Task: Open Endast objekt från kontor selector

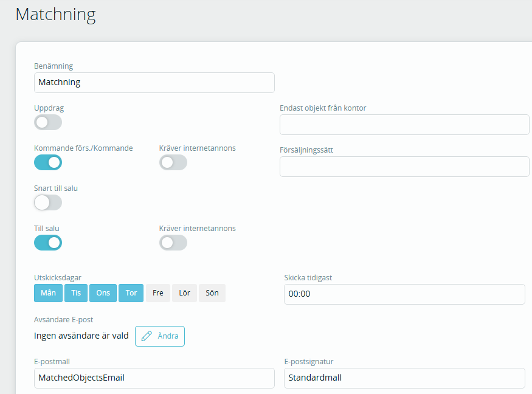Action: [x=404, y=125]
